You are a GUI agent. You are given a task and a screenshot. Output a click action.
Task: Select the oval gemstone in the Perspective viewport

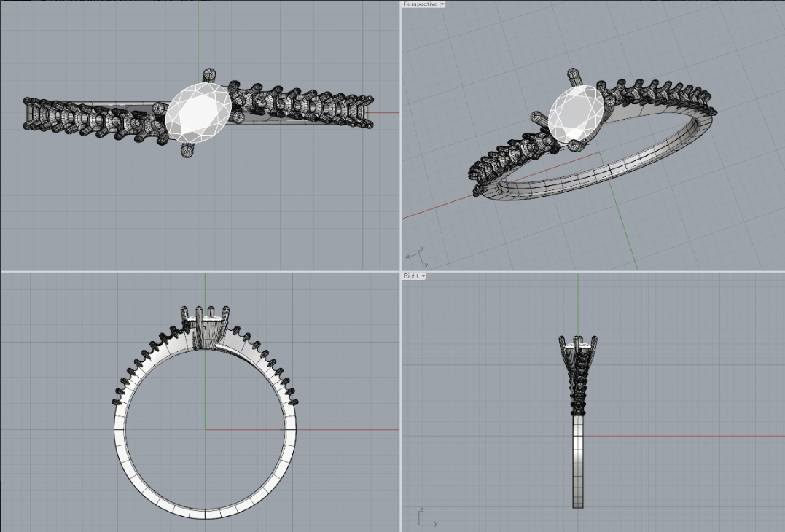click(576, 115)
